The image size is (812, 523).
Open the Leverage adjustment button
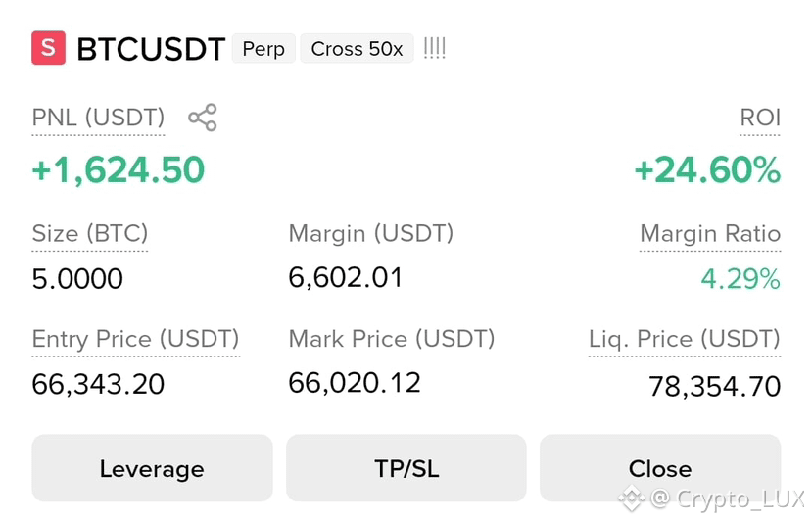click(x=152, y=468)
